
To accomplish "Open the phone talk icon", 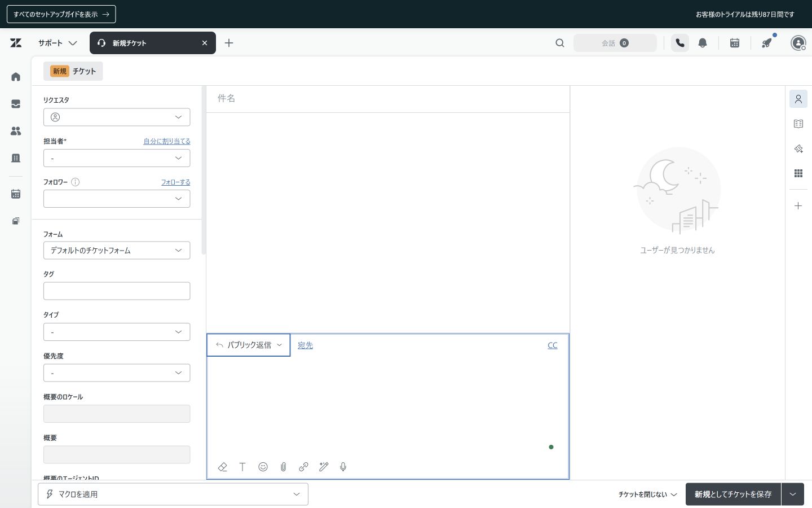I will (680, 43).
